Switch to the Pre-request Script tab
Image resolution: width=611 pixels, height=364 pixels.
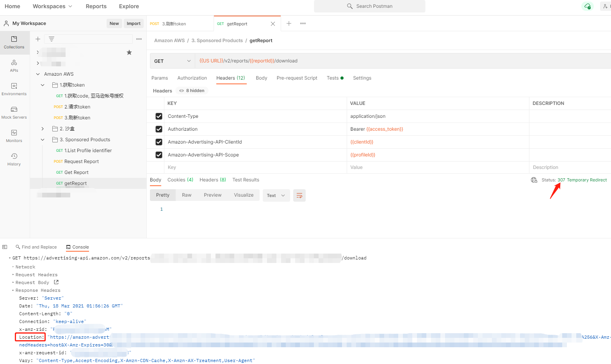point(297,78)
